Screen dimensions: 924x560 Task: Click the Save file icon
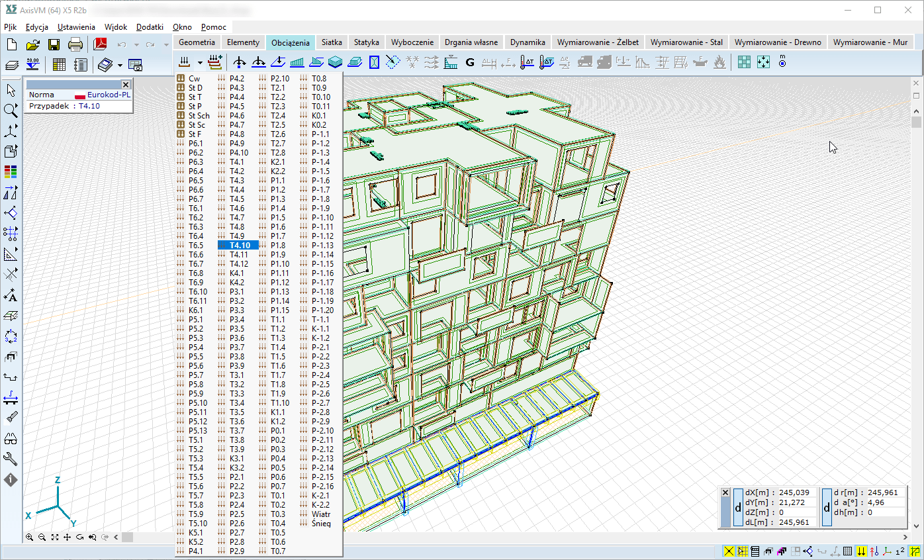pyautogui.click(x=54, y=45)
